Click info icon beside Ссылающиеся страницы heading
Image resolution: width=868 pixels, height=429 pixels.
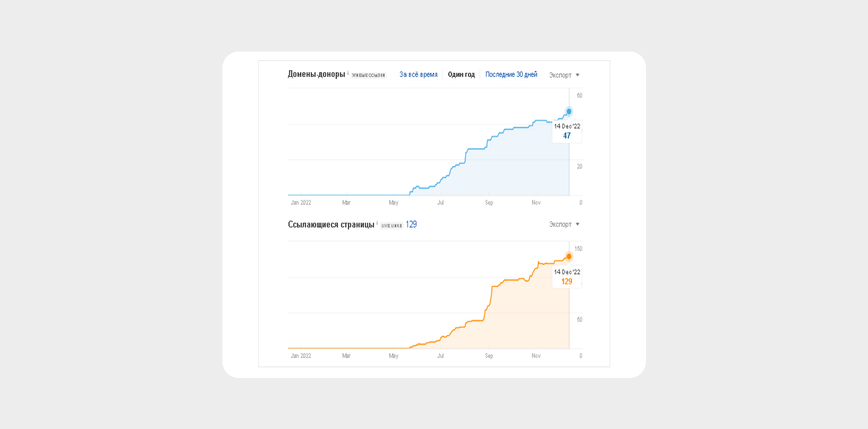click(x=377, y=223)
